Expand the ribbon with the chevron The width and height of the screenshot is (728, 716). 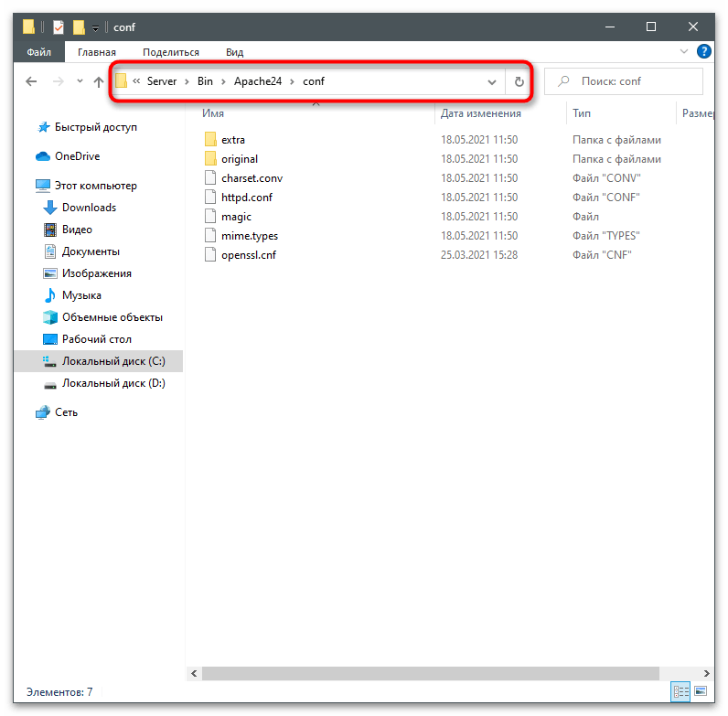tap(684, 51)
